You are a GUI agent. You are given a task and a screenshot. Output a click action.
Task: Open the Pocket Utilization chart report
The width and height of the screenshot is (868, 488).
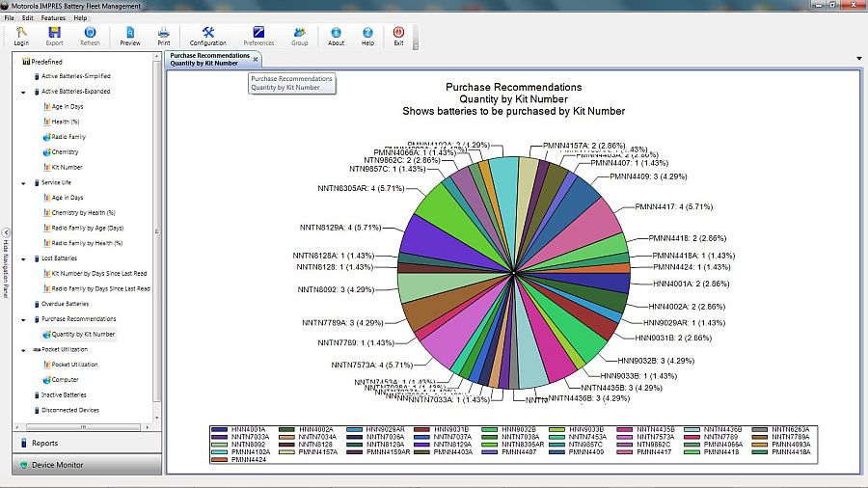[x=70, y=365]
